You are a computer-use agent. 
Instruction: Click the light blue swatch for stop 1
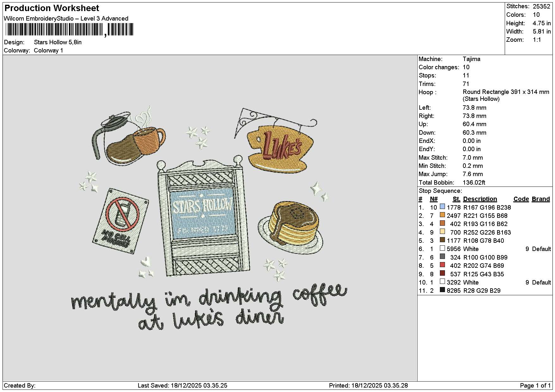[x=442, y=207]
